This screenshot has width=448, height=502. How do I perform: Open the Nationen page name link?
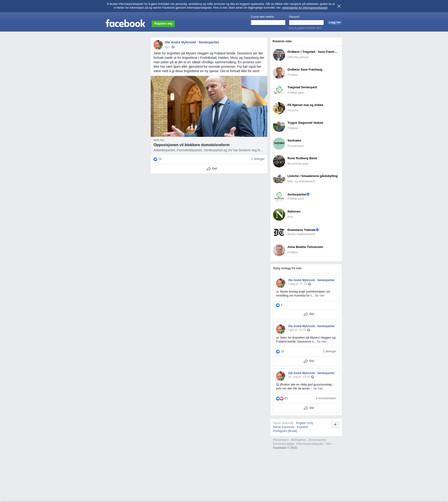[294, 211]
